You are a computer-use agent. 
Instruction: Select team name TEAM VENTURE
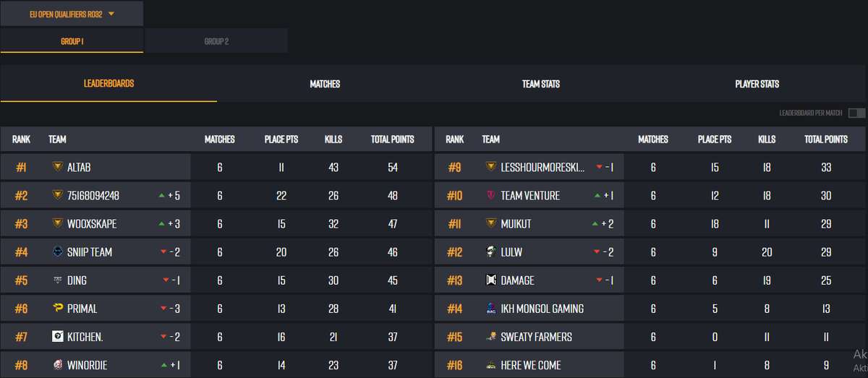coord(530,195)
